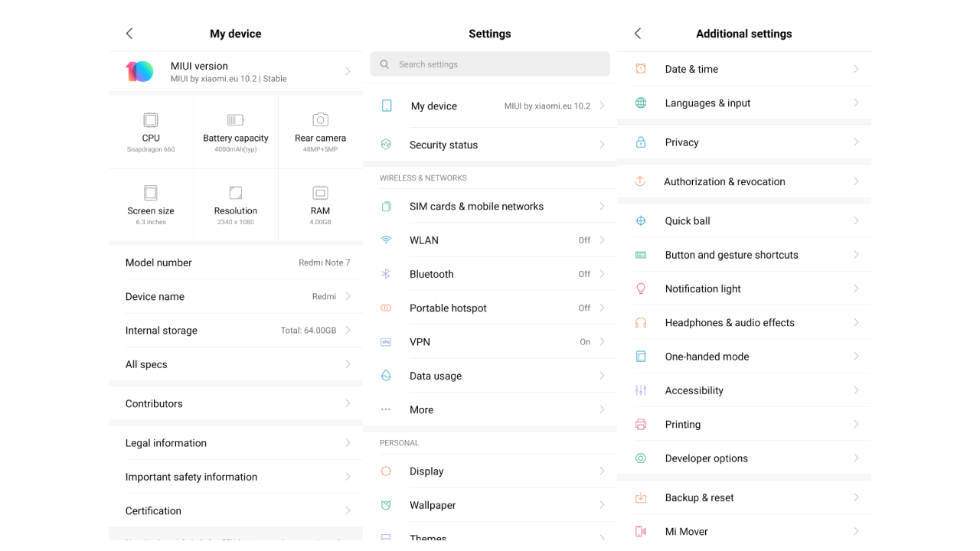Tap the Mi Mover icon
The image size is (980, 551).
click(641, 531)
